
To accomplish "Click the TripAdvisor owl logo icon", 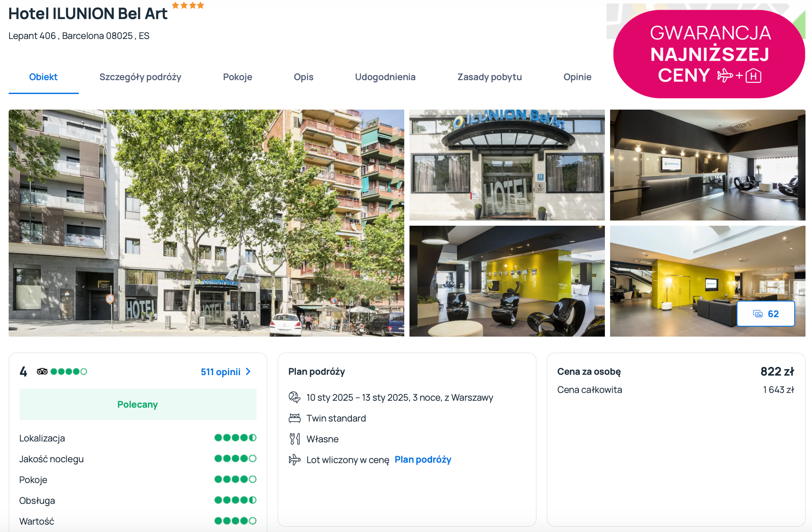I will pyautogui.click(x=42, y=371).
